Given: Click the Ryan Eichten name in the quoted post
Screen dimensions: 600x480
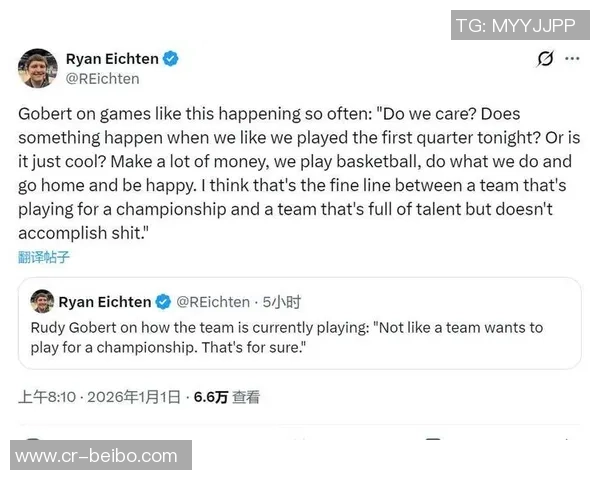Looking at the screenshot, I should [105, 301].
